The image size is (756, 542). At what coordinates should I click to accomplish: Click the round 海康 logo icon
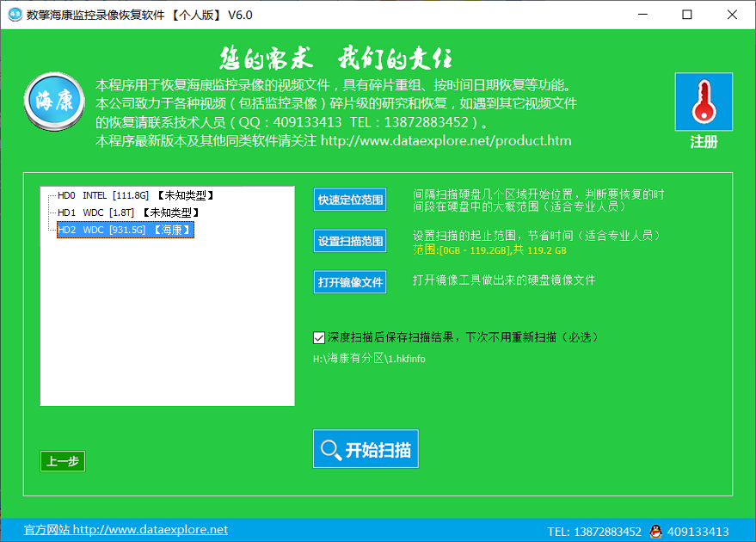pyautogui.click(x=54, y=102)
